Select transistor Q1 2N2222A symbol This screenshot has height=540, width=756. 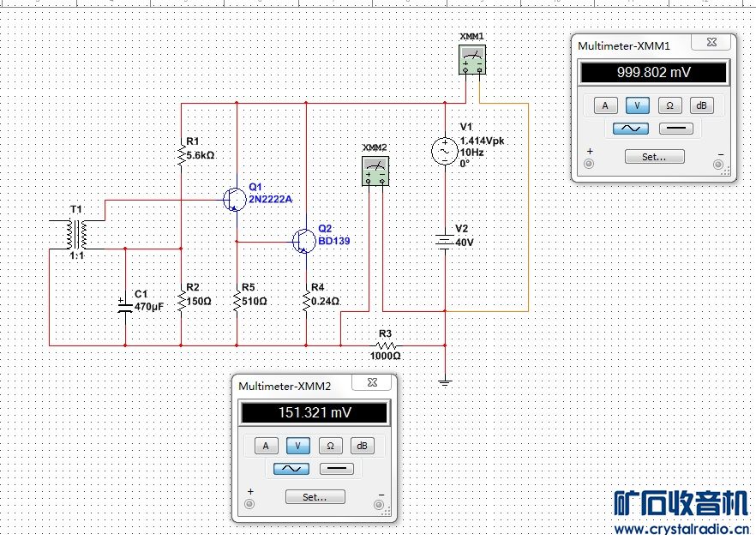[235, 199]
